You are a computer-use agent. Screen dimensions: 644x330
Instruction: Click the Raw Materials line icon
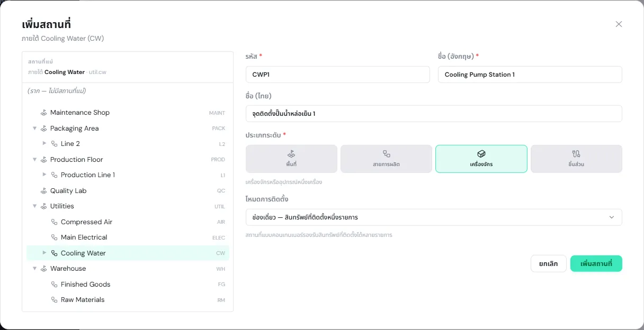54,300
